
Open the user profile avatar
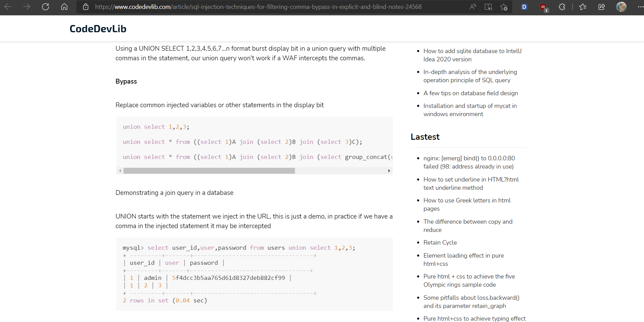(621, 7)
